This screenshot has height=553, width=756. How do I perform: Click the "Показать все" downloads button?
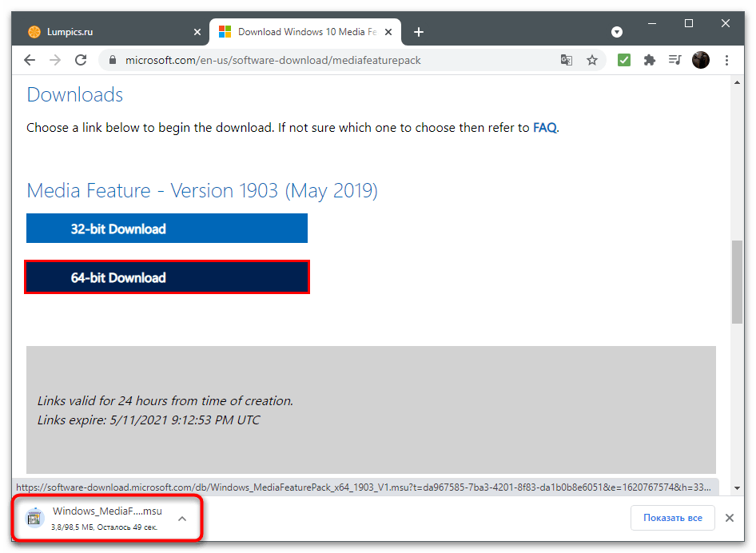672,518
